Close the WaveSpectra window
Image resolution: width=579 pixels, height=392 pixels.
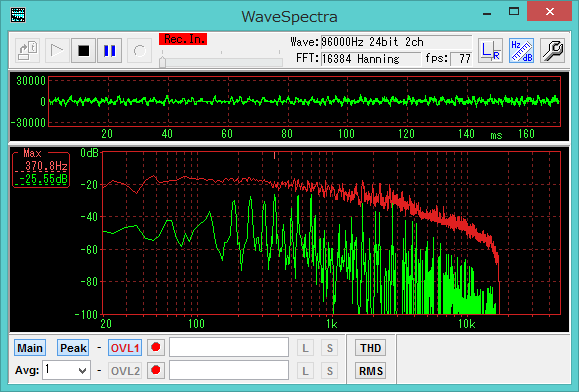(x=549, y=11)
